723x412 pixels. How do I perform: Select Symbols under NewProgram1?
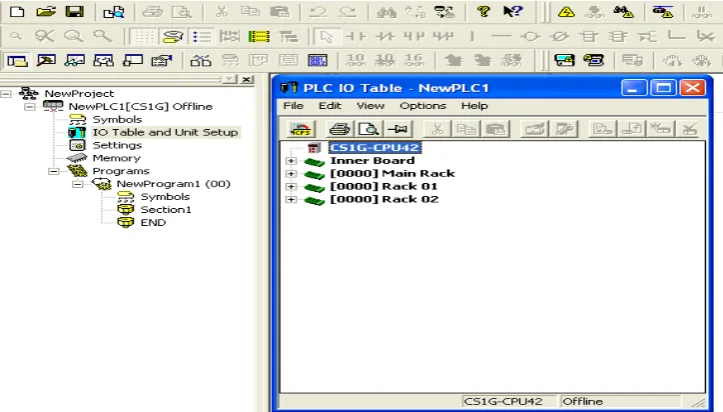point(165,197)
